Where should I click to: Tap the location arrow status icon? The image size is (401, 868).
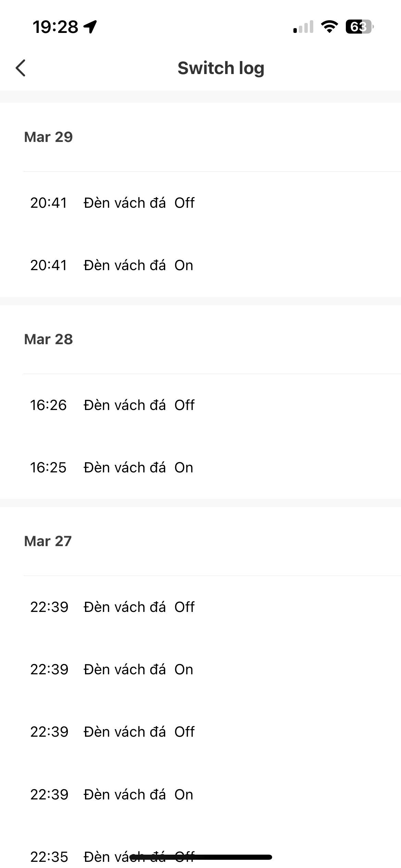tap(90, 27)
